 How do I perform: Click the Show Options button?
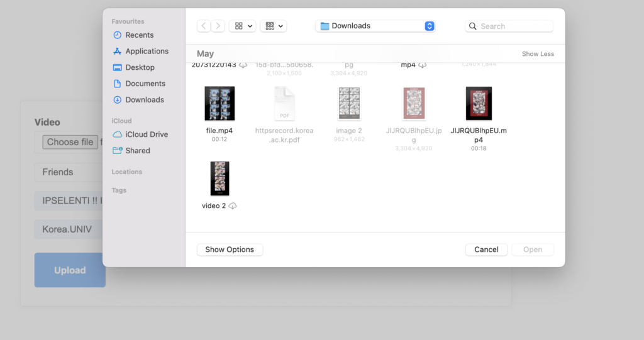[x=230, y=250]
